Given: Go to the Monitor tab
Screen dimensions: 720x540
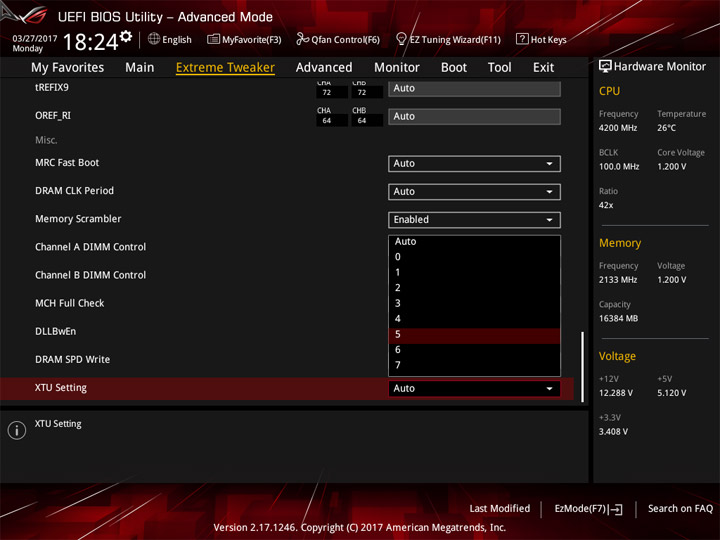Looking at the screenshot, I should [397, 68].
